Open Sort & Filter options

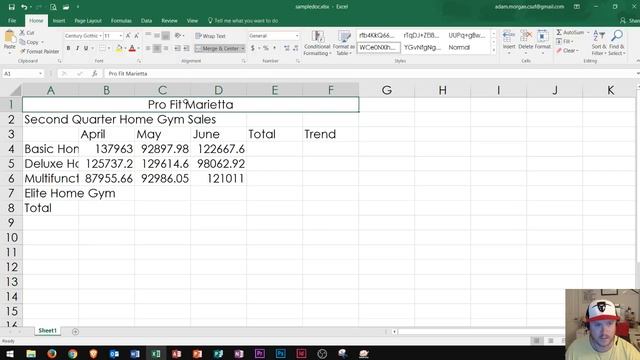coord(599,42)
